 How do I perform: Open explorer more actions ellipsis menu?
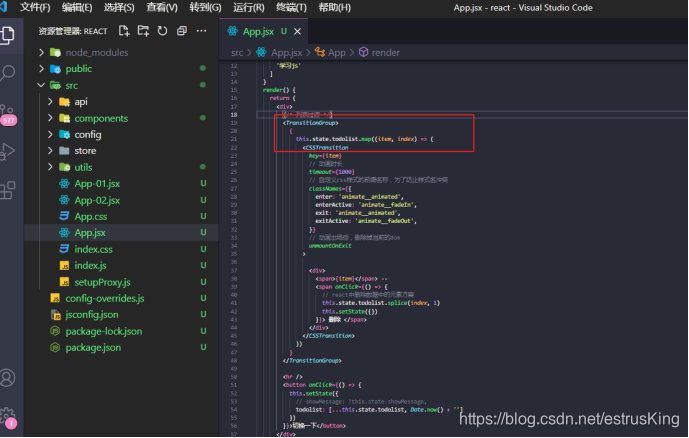[201, 31]
